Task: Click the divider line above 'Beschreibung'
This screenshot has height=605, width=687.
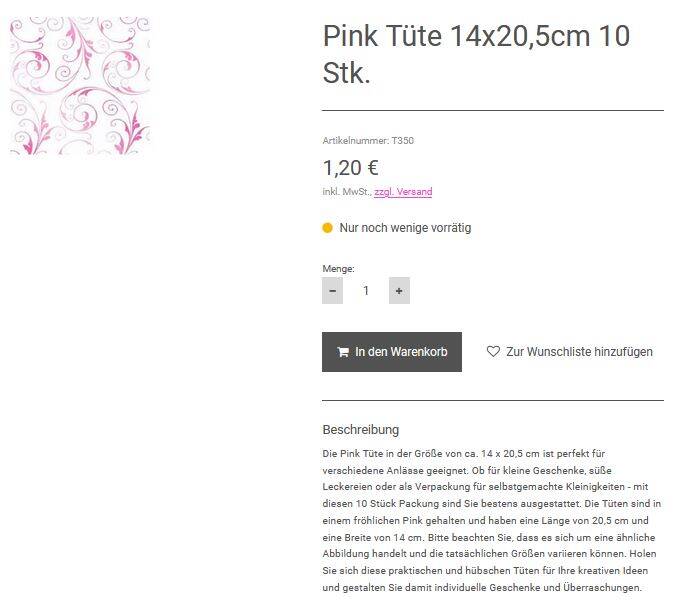Action: [x=492, y=400]
